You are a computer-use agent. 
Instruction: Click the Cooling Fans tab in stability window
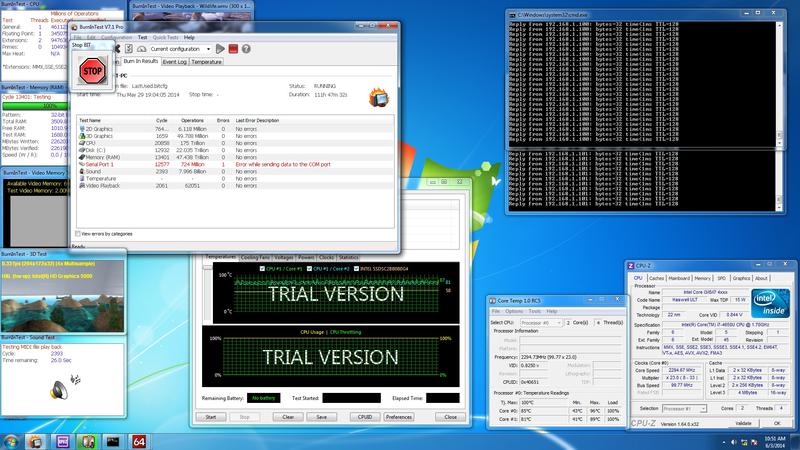[x=255, y=258]
